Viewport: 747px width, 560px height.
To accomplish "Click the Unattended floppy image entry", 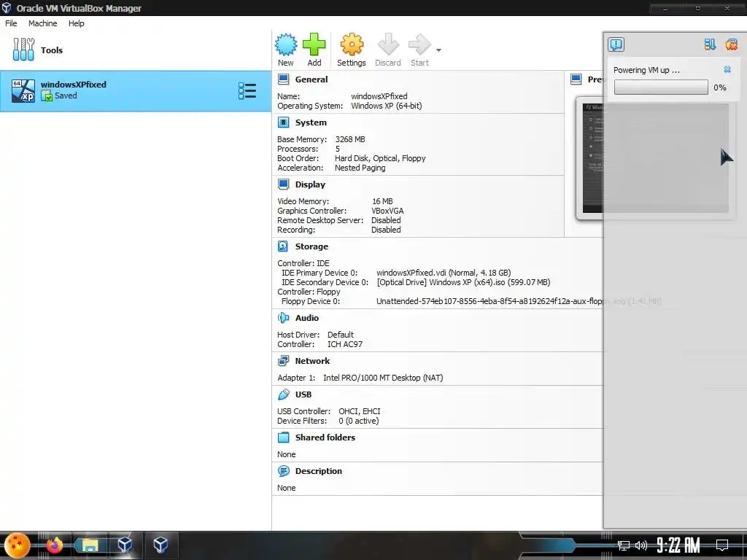I will 519,301.
